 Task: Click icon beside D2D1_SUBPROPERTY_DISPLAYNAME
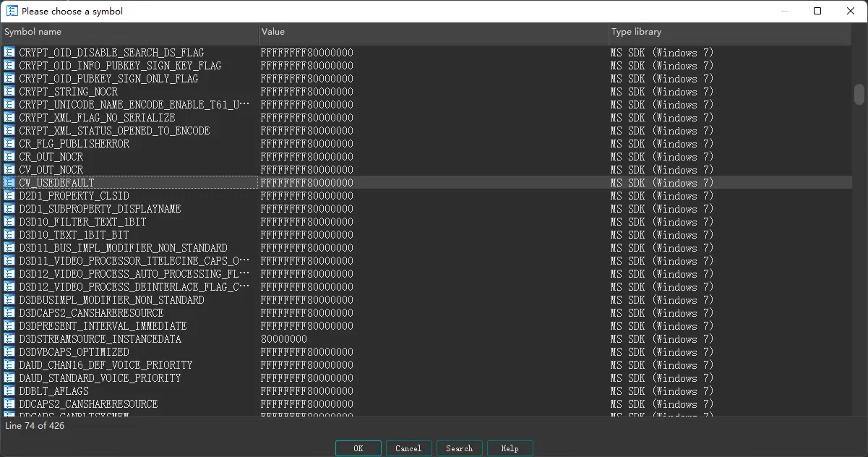(9, 209)
